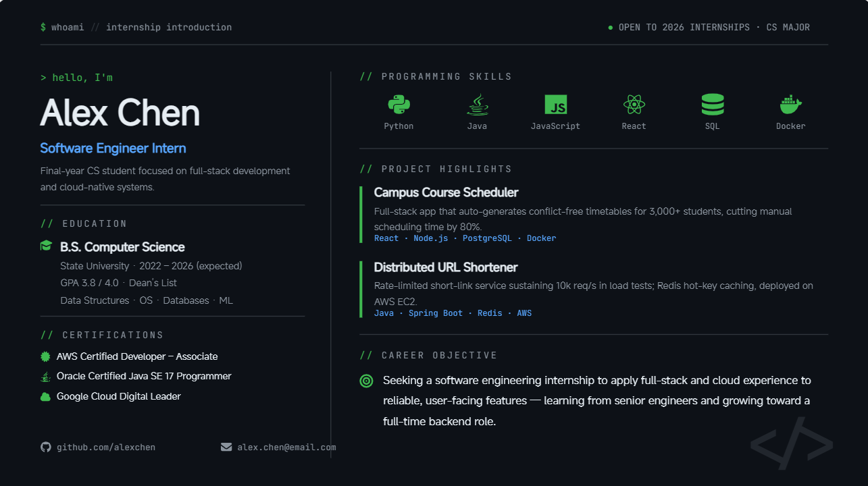Click the EDUCATION section heading
This screenshot has width=868, height=486.
click(x=95, y=223)
